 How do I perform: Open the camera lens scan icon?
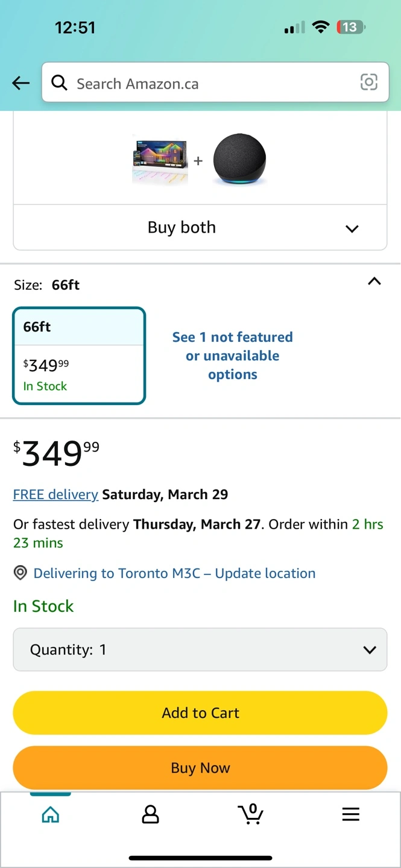click(x=368, y=82)
